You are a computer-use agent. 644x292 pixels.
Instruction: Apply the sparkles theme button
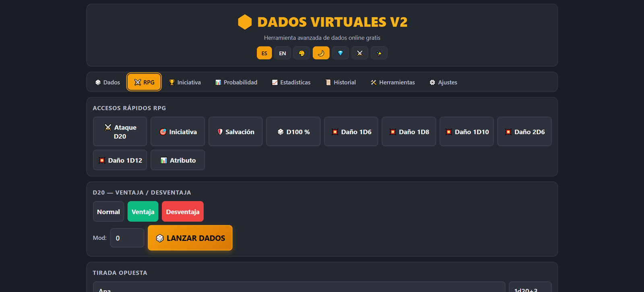[x=379, y=53]
